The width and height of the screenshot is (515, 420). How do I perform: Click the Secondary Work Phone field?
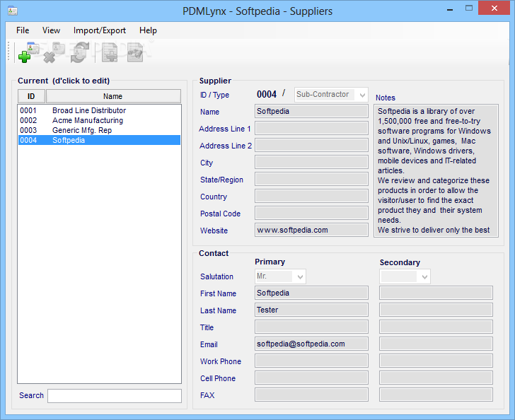click(x=436, y=361)
